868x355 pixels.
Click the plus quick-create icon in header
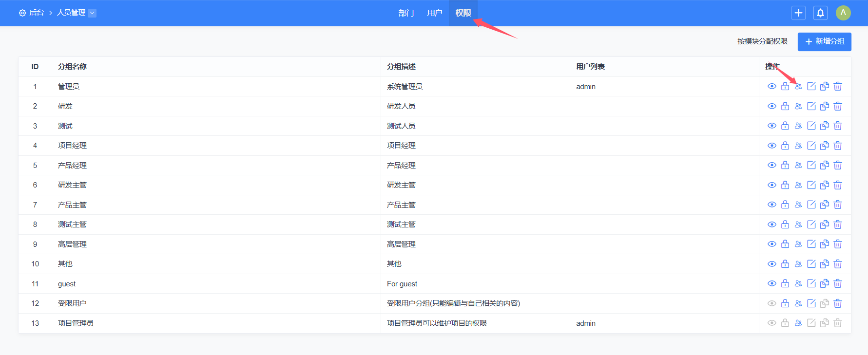coord(798,13)
